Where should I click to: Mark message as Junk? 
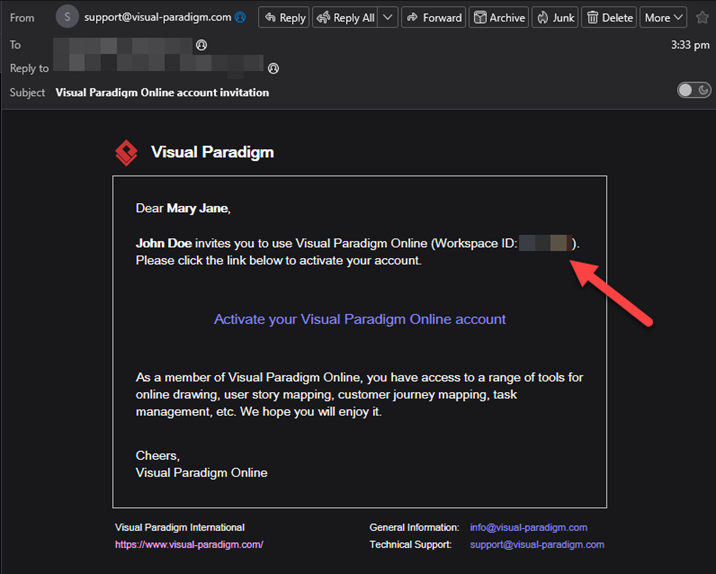555,17
